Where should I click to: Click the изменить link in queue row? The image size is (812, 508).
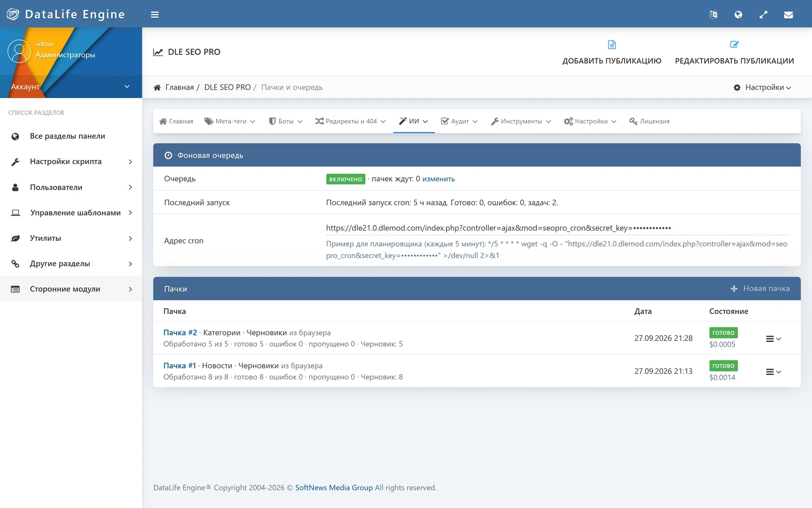pyautogui.click(x=438, y=179)
